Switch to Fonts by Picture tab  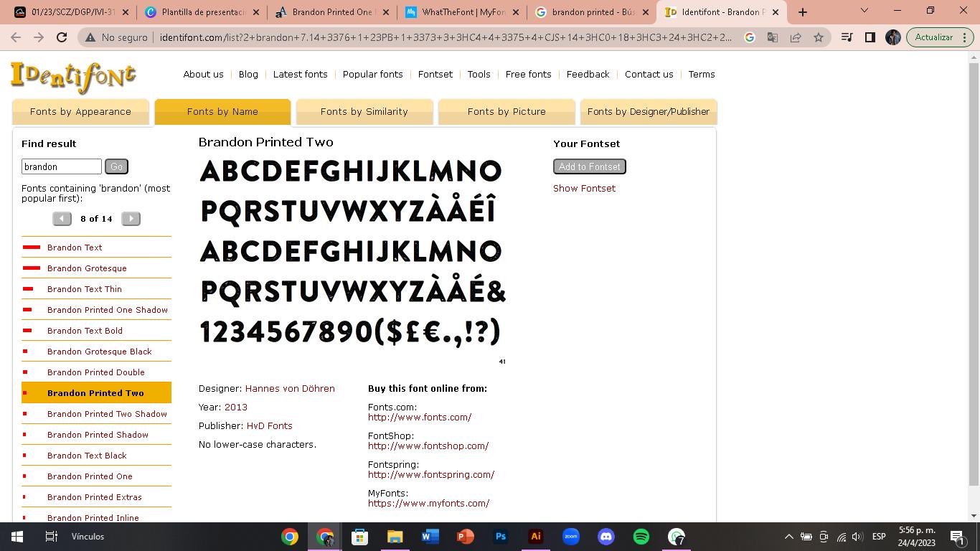[507, 112]
